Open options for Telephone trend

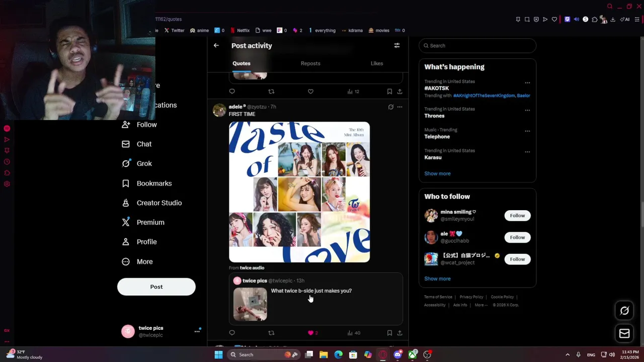pyautogui.click(x=527, y=131)
